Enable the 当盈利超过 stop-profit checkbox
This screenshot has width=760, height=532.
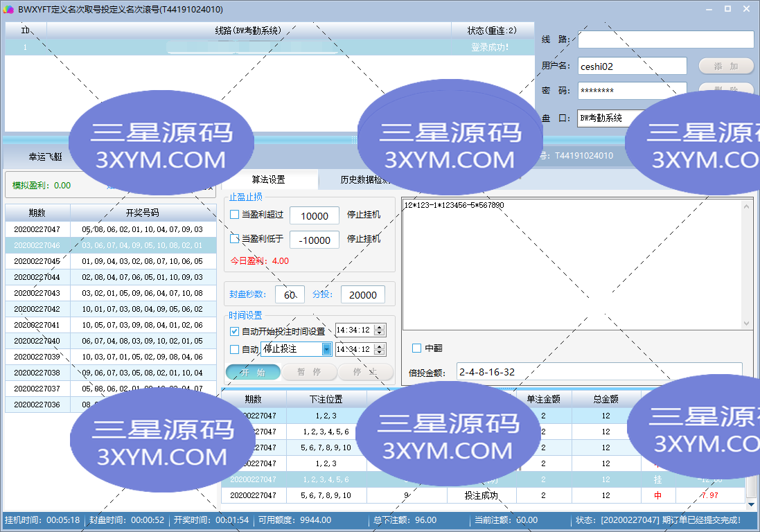click(235, 215)
